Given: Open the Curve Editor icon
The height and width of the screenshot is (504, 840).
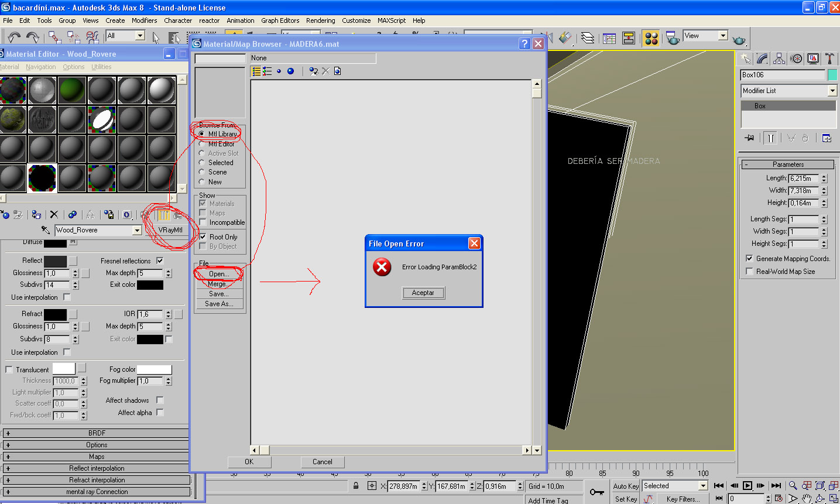Looking at the screenshot, I should point(609,38).
